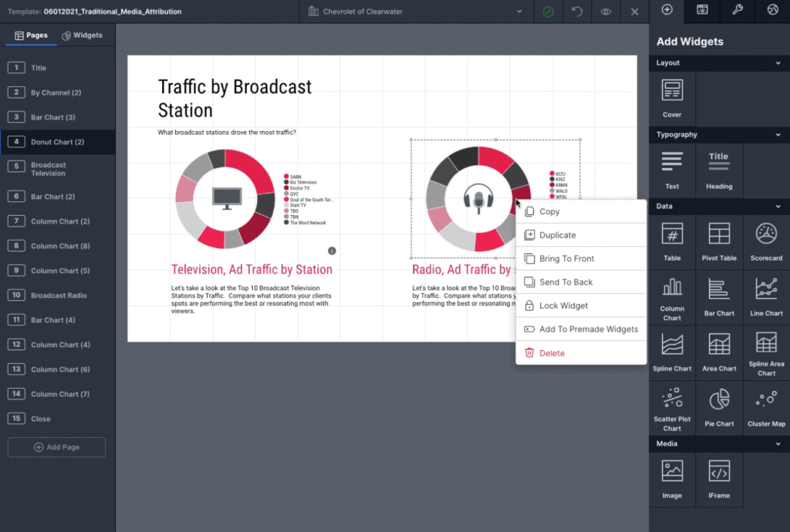Add a Cluster Map widget
Image resolution: width=790 pixels, height=532 pixels.
(766, 407)
